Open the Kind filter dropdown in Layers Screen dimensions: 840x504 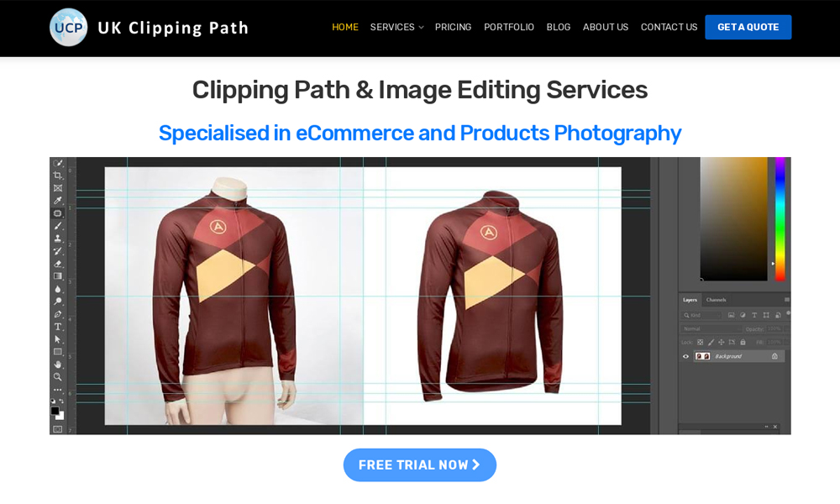pyautogui.click(x=701, y=316)
